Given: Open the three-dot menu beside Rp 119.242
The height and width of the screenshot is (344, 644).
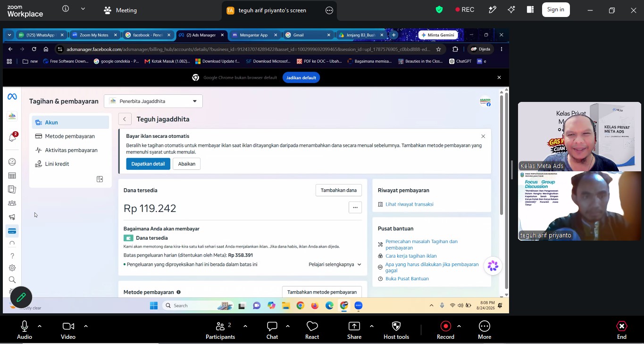Looking at the screenshot, I should 355,207.
